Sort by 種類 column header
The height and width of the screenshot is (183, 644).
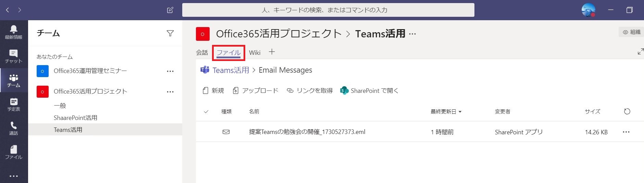[x=226, y=111]
